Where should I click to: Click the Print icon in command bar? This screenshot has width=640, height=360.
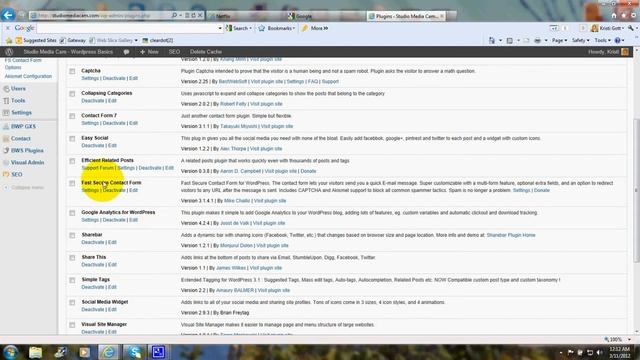tap(538, 40)
